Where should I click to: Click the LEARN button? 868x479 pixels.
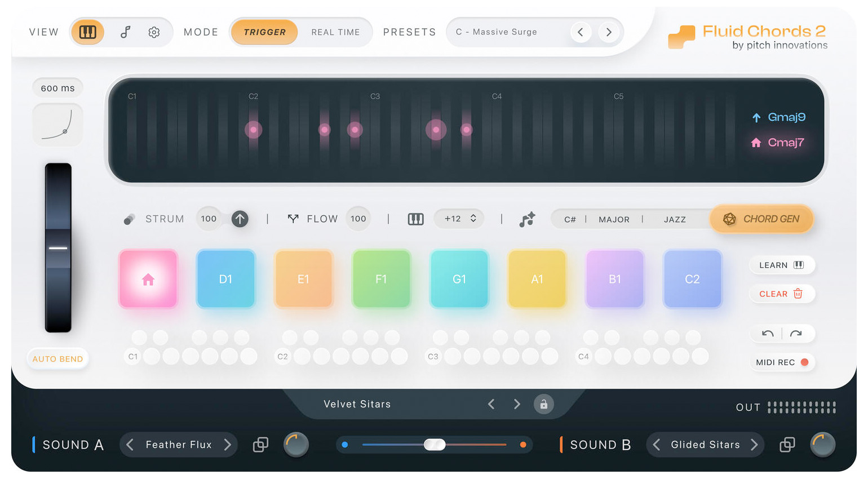(782, 265)
